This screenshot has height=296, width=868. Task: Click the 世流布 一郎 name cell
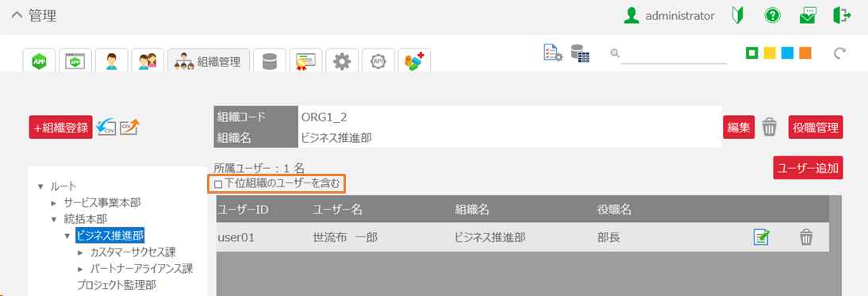345,237
